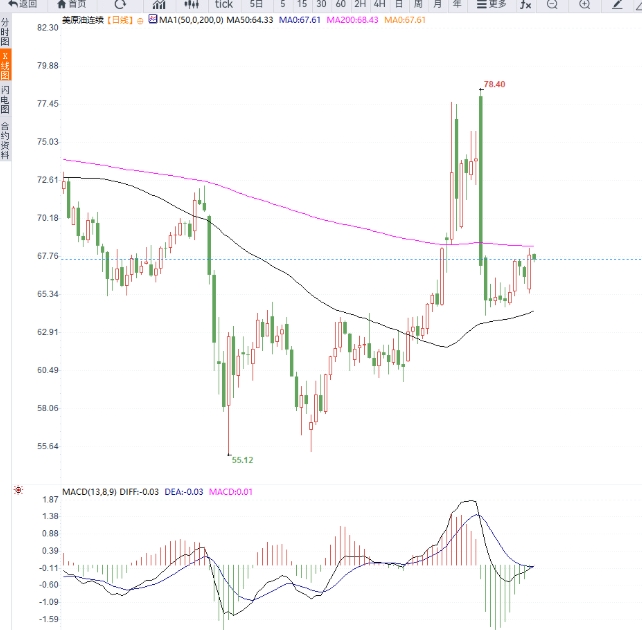Click the red gear icon beside MACD
The height and width of the screenshot is (630, 642).
pyautogui.click(x=18, y=490)
